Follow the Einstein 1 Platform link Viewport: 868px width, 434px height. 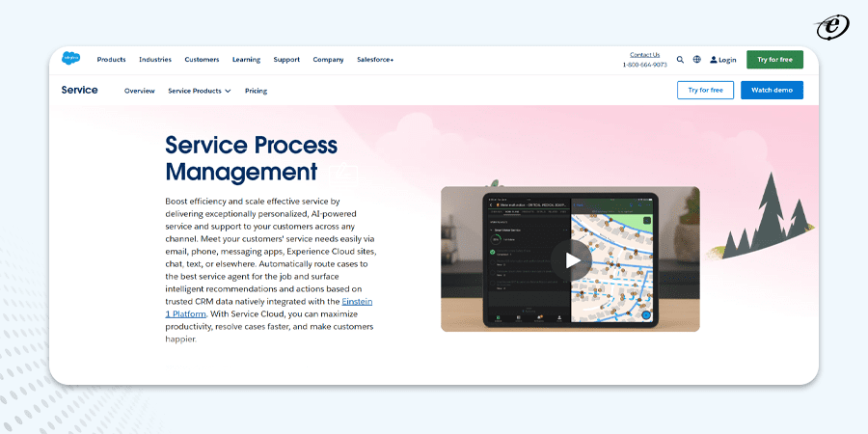[269, 308]
